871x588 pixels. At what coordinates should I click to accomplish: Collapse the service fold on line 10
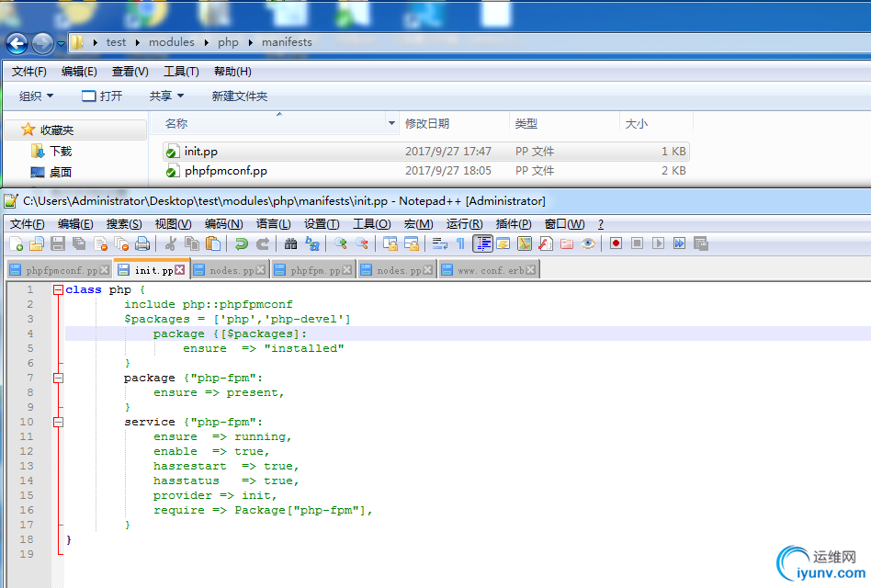pos(58,422)
